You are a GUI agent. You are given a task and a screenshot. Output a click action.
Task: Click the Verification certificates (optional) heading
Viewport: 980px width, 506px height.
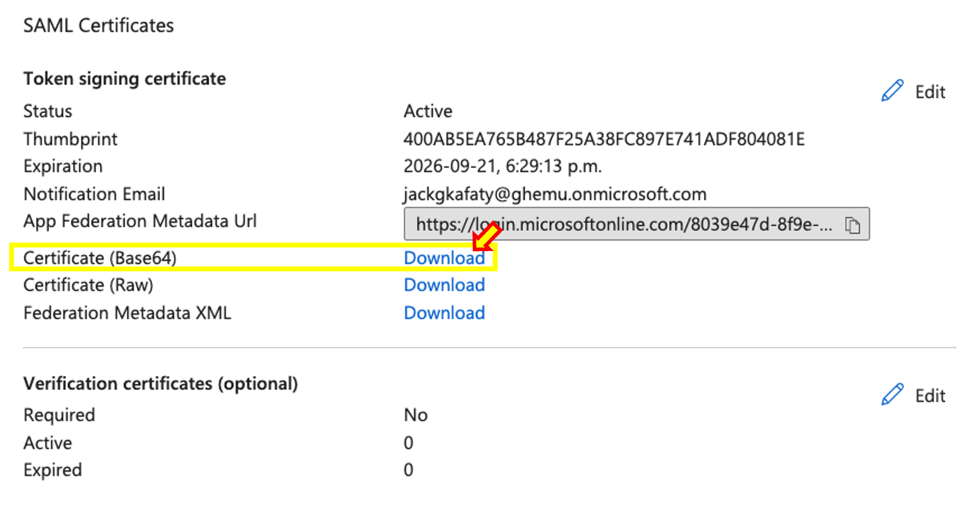[161, 384]
